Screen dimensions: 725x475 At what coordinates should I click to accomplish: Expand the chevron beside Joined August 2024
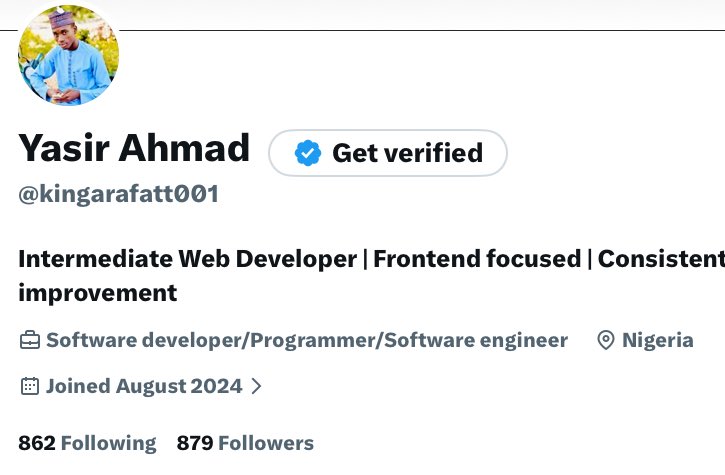point(256,386)
